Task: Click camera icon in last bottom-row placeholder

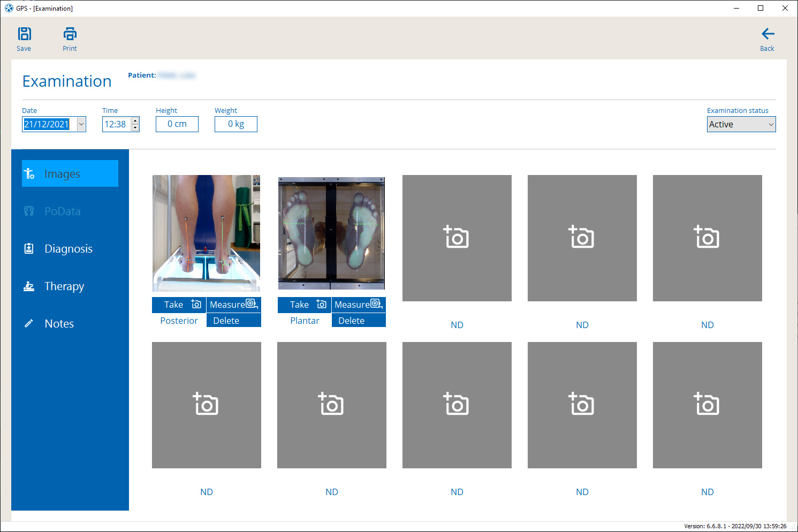Action: (x=707, y=404)
